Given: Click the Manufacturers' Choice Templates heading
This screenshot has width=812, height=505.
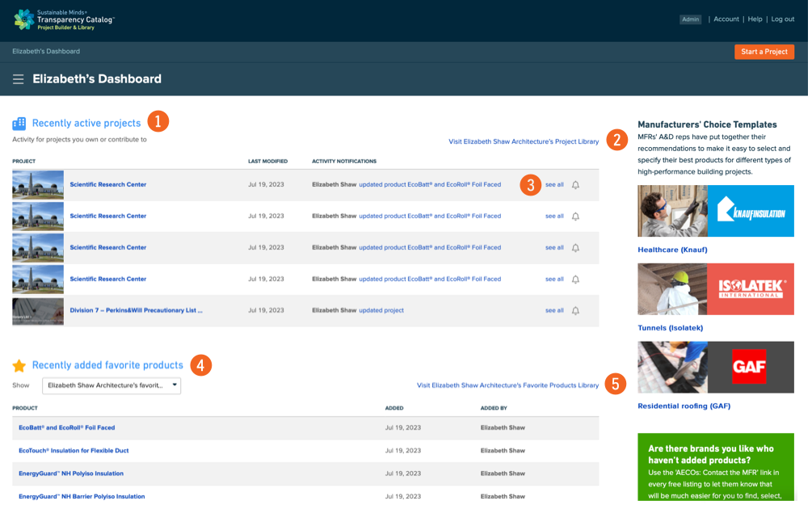Looking at the screenshot, I should 707,124.
